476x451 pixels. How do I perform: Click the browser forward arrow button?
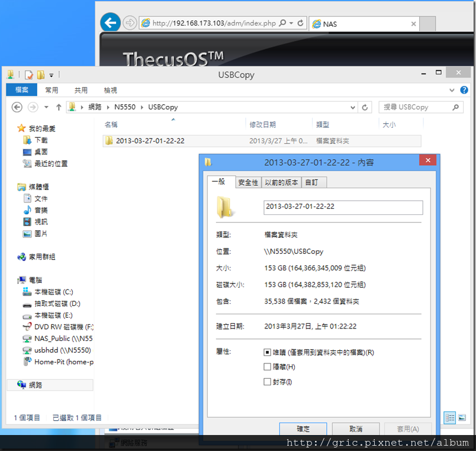pos(130,22)
